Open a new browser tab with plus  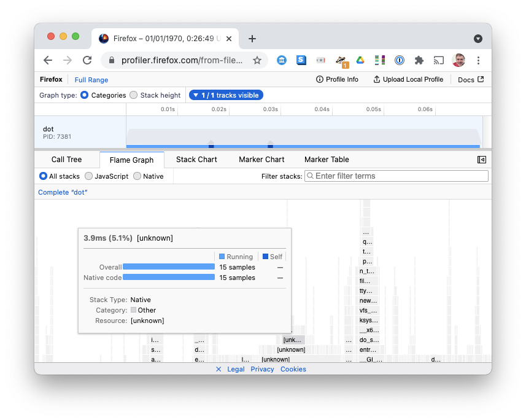point(252,39)
